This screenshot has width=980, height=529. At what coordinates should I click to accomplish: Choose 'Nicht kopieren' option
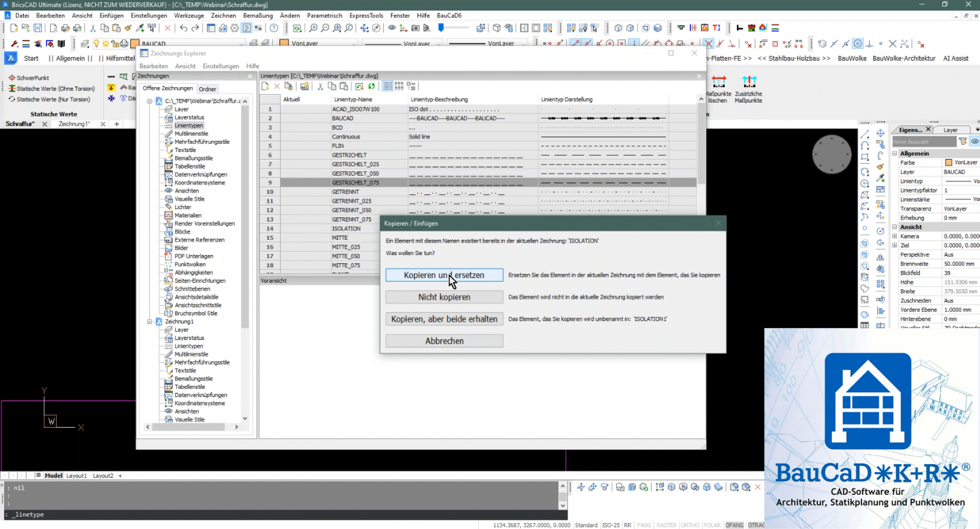pyautogui.click(x=444, y=297)
